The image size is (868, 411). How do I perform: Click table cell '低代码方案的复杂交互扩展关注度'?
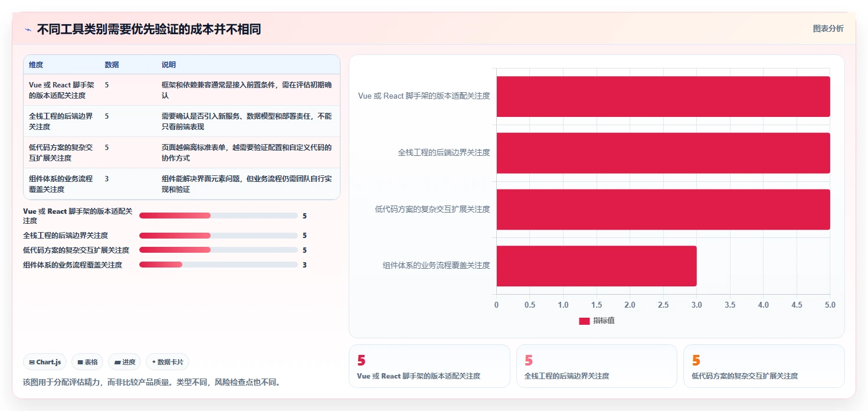tap(61, 152)
